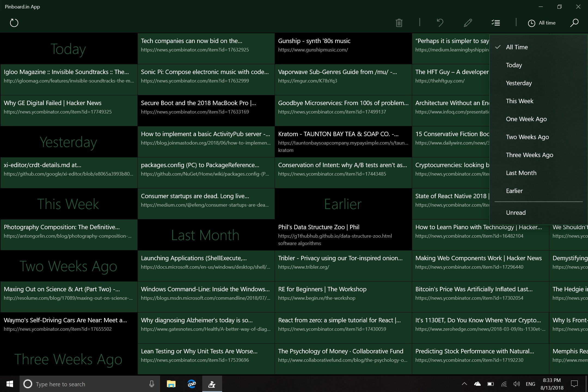Toggle the multi-select list icon
The width and height of the screenshot is (588, 392).
click(x=496, y=23)
